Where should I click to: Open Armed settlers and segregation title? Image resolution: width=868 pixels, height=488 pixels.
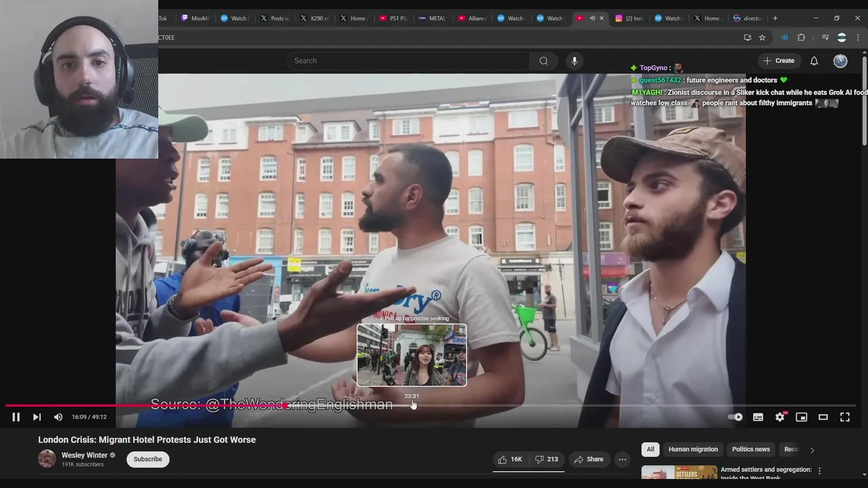766,473
